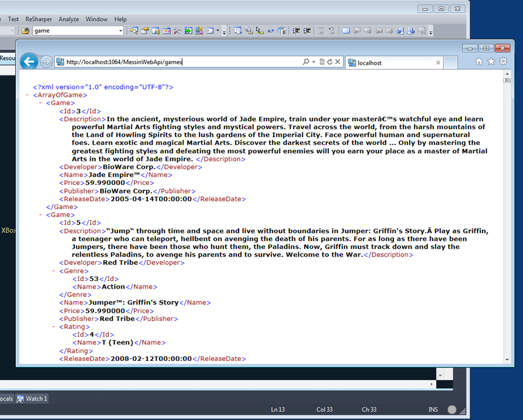Click the "Jumper™: Griffin's Story" name value
The width and height of the screenshot is (523, 420).
point(133,302)
